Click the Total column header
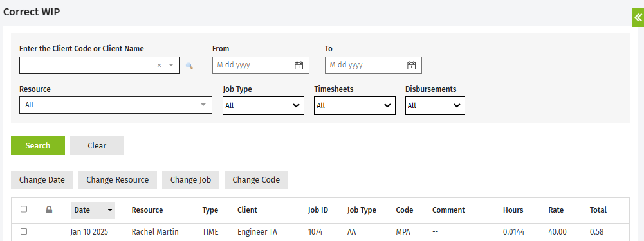Image resolution: width=644 pixels, height=241 pixels. click(598, 210)
